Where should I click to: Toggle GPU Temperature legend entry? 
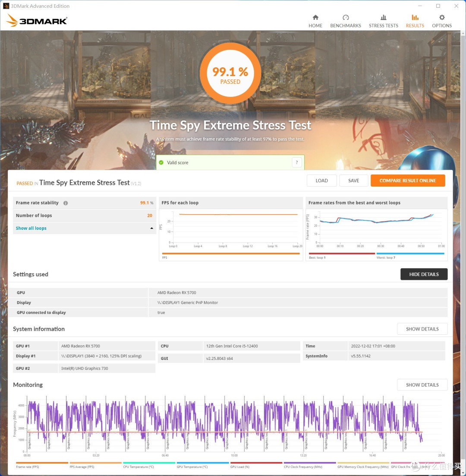coord(202,465)
